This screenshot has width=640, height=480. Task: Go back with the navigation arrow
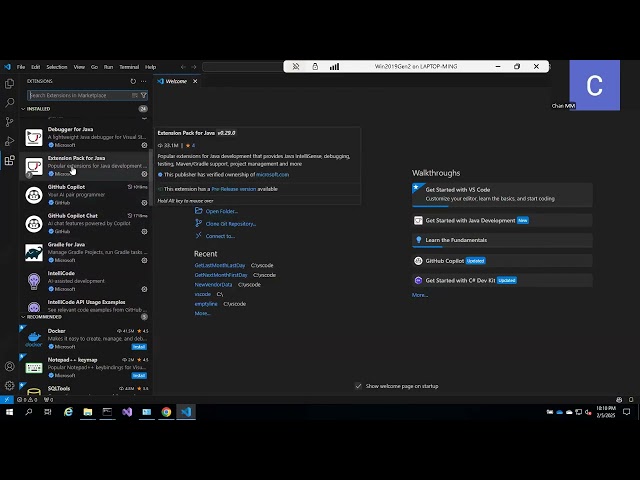(x=183, y=67)
